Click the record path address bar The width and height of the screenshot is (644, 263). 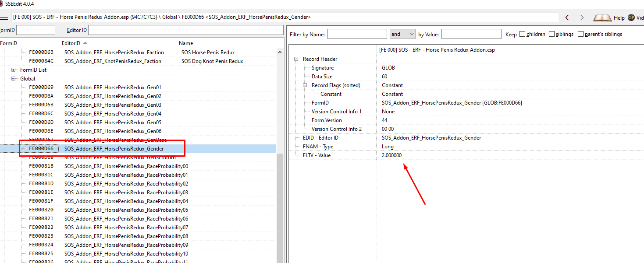[285, 18]
